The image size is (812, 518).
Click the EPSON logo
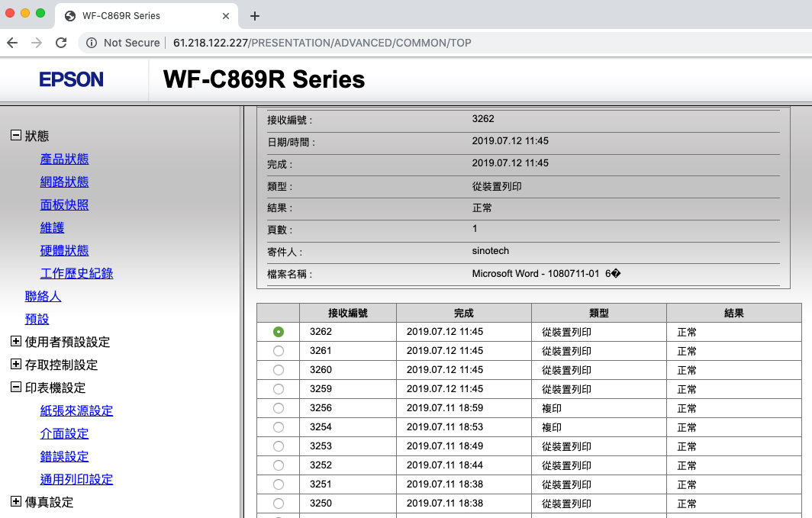point(72,79)
